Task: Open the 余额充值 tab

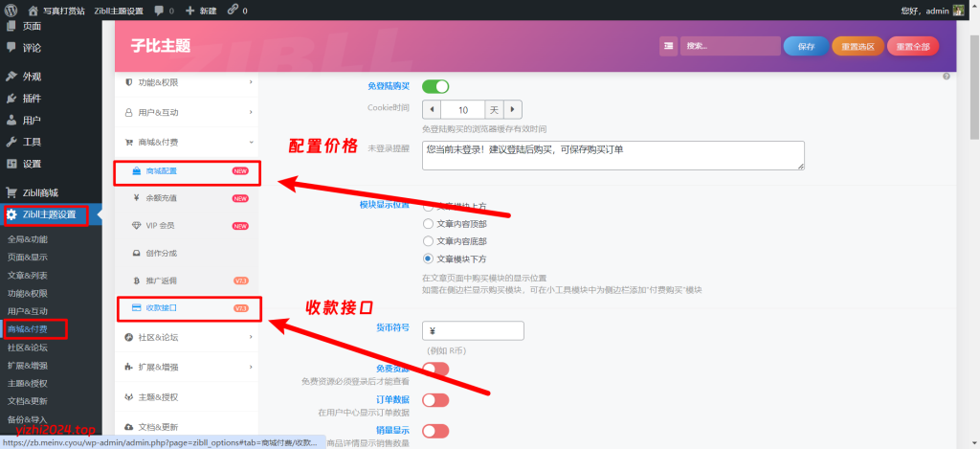Action: click(x=187, y=198)
